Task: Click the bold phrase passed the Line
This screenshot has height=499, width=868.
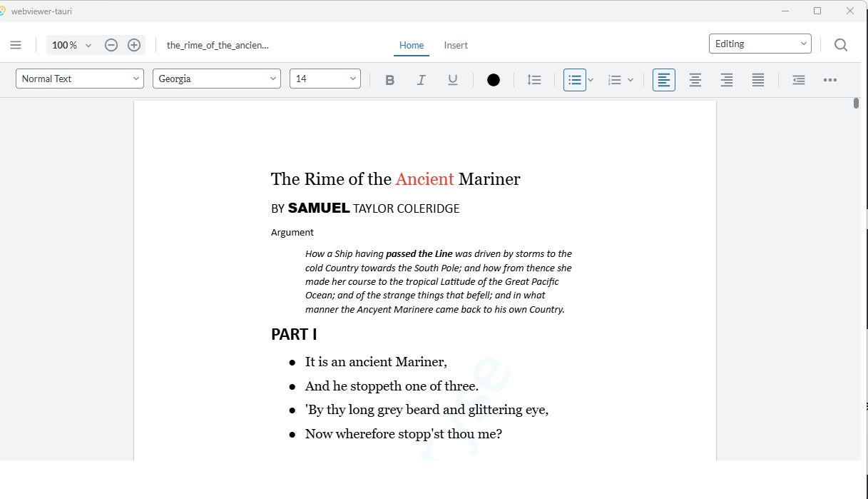Action: pos(419,253)
